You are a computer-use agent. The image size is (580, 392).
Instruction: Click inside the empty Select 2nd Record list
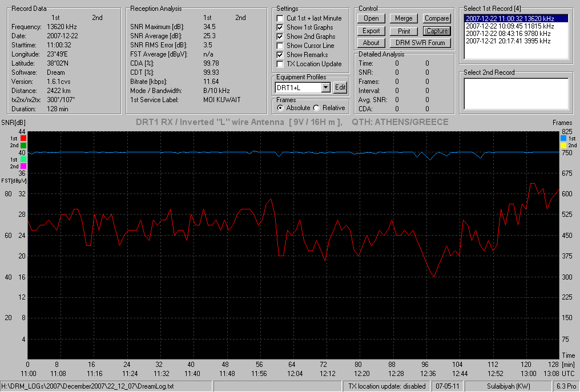click(516, 94)
